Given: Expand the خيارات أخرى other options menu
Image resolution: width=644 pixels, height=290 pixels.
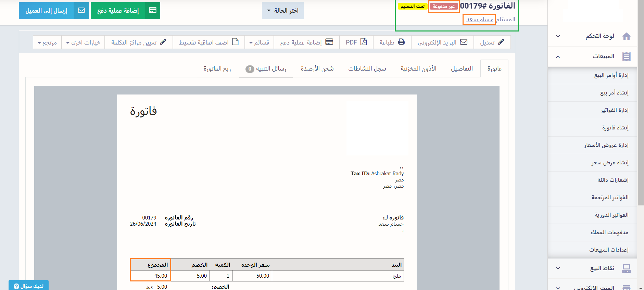Looking at the screenshot, I should tap(83, 42).
